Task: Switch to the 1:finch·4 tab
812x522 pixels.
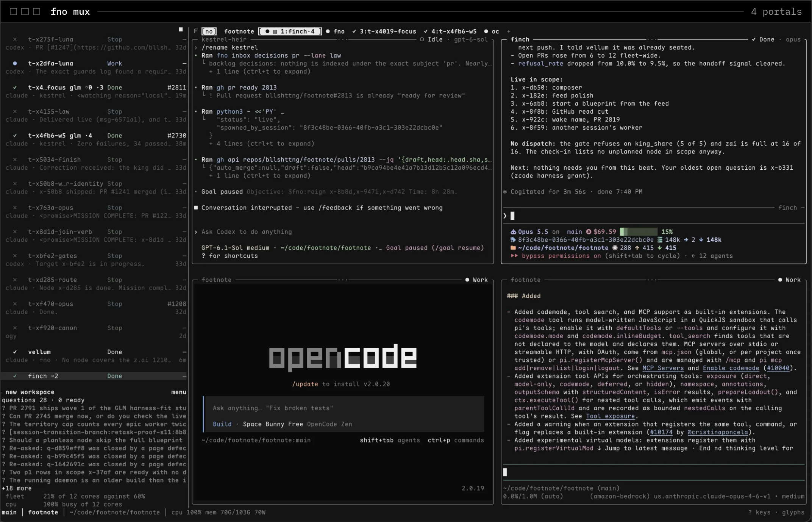Action: 290,31
